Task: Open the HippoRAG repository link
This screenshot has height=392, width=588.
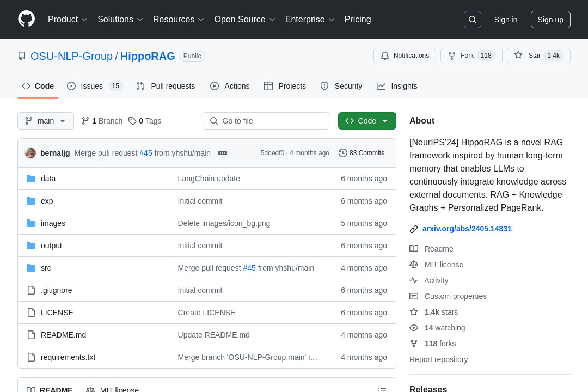Action: click(148, 56)
